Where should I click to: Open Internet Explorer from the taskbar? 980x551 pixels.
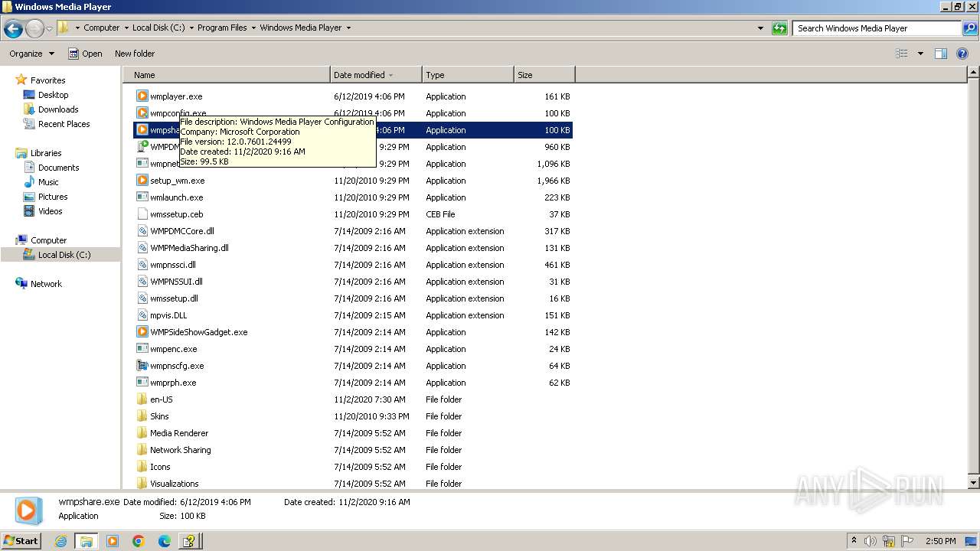pos(61,541)
